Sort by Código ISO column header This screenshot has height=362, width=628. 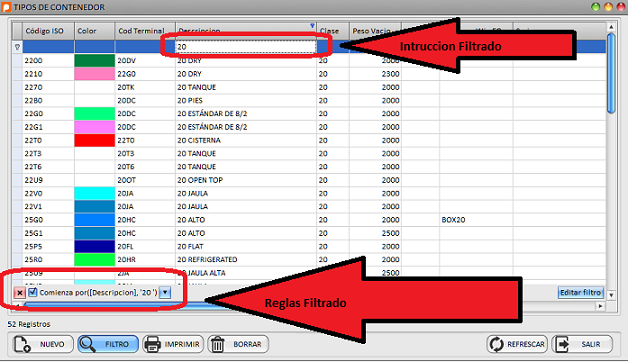[44, 31]
